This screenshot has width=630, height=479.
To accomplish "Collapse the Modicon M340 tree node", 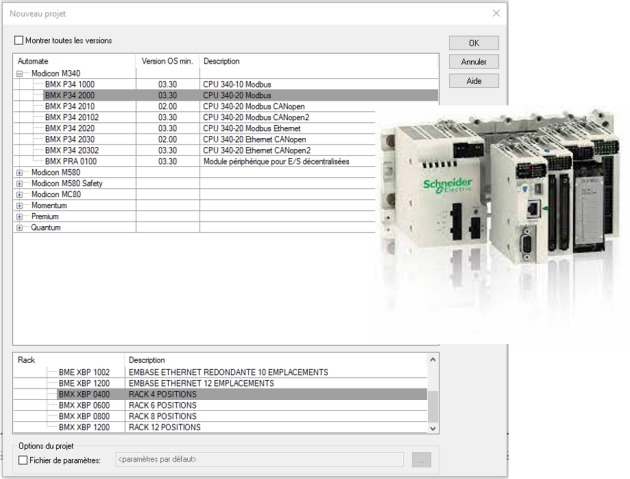I will click(19, 74).
